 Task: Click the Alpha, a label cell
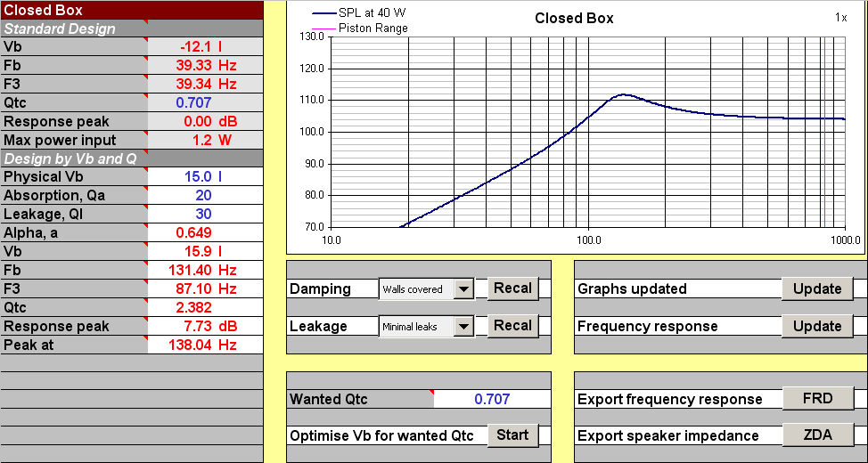point(74,233)
